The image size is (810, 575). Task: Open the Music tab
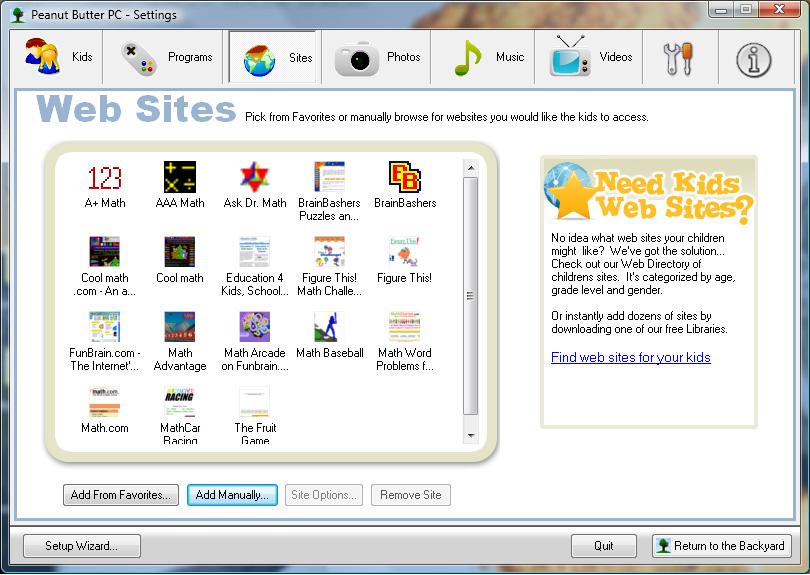483,57
